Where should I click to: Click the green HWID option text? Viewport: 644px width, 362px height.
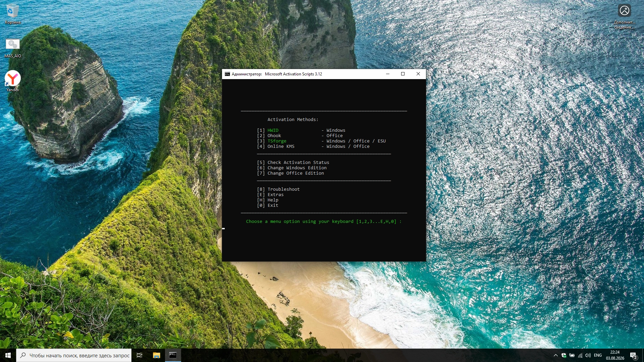click(x=273, y=130)
